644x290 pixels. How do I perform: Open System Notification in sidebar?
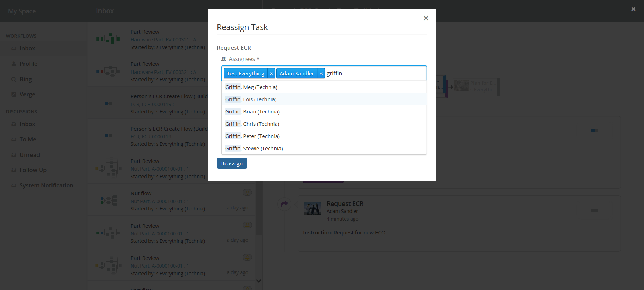click(46, 185)
